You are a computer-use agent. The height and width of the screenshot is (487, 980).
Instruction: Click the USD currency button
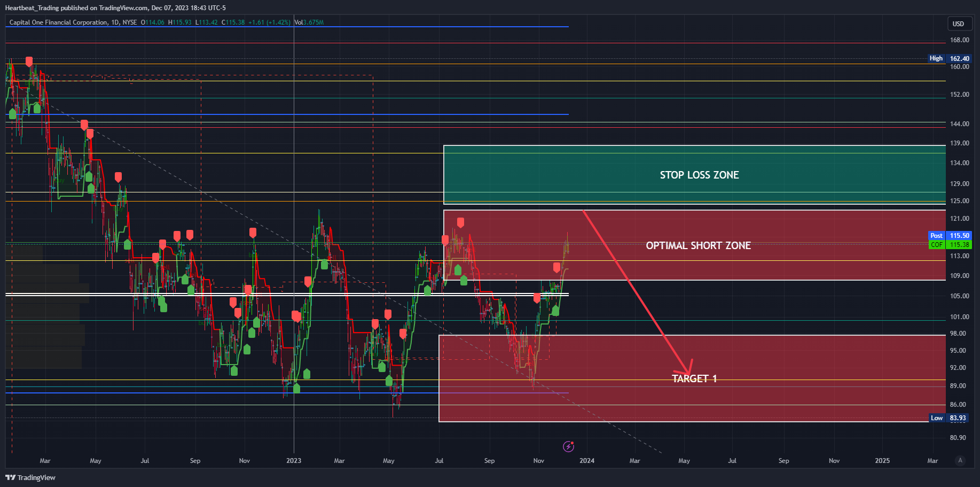[959, 24]
